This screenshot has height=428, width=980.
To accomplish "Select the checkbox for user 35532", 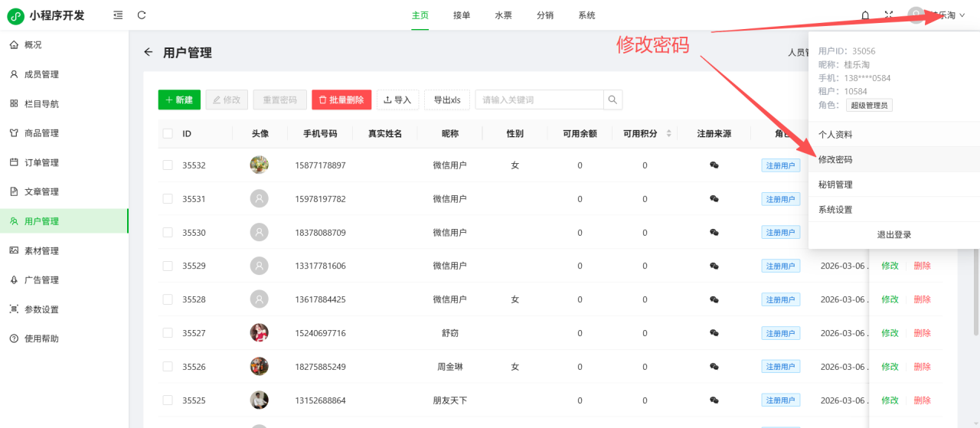I will tap(168, 165).
